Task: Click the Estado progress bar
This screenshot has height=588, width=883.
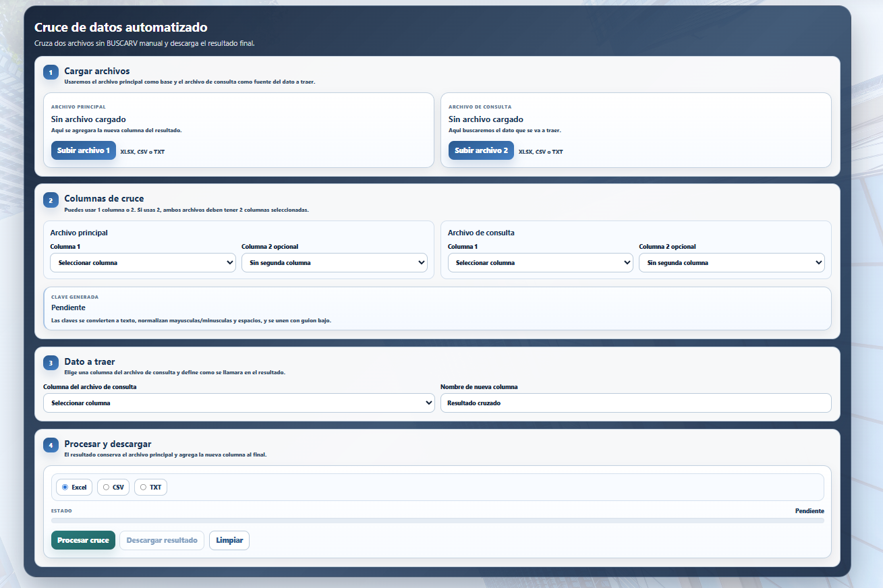Action: 438,521
